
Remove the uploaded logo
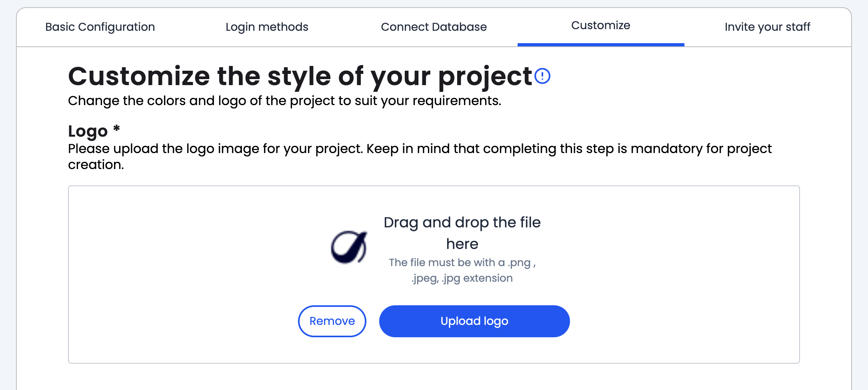pos(332,321)
